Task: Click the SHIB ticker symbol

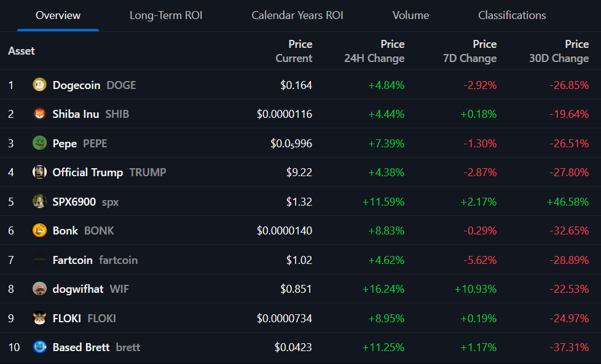Action: coord(117,114)
